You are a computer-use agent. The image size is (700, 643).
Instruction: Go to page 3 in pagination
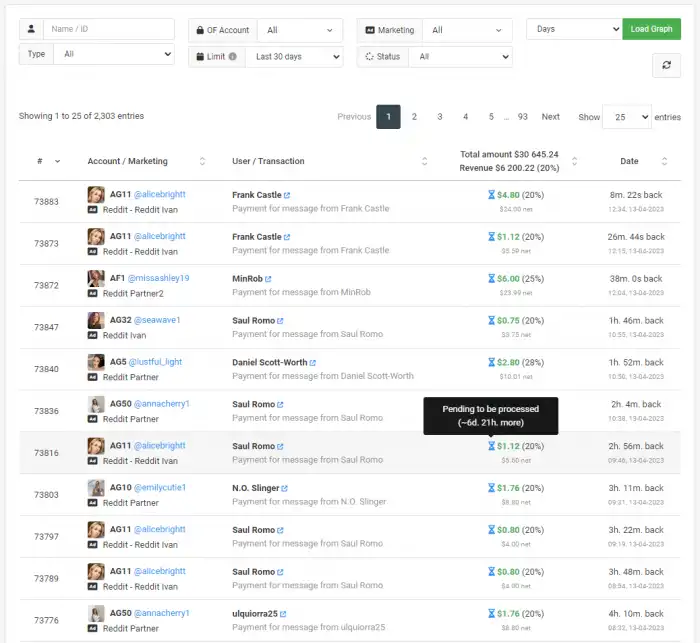click(439, 117)
